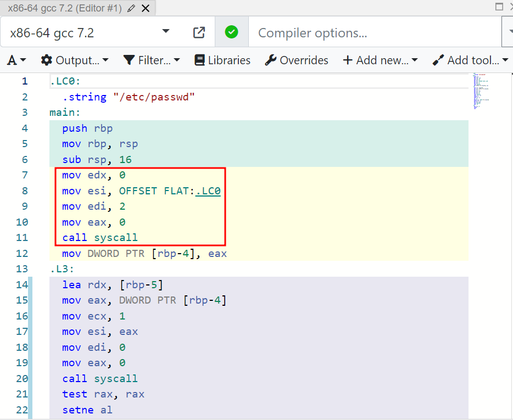Click the pencil icon to rename the compiler tab
Image resolution: width=513 pixels, height=420 pixels.
pos(131,8)
